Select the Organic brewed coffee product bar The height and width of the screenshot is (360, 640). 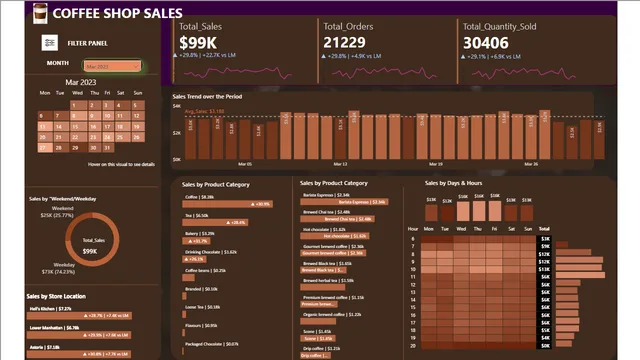coord(318,321)
